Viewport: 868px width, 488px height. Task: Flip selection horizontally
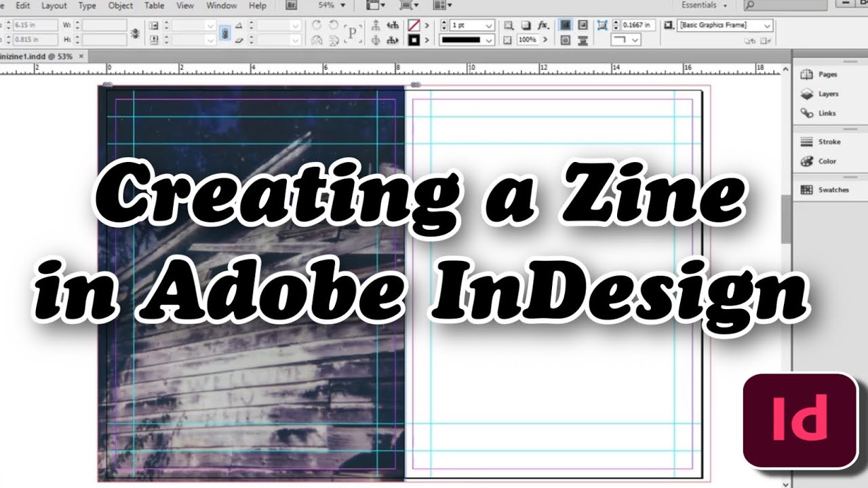pos(317,40)
